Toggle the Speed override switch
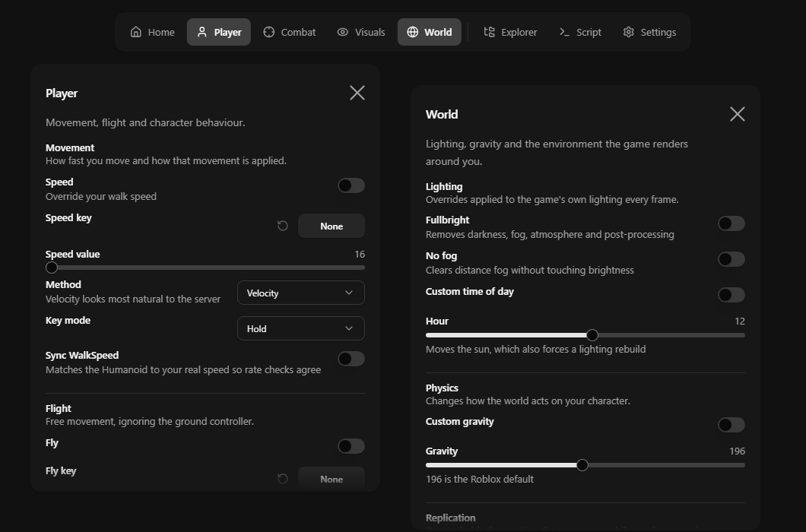Screen dimensions: 806x532 (351, 185)
